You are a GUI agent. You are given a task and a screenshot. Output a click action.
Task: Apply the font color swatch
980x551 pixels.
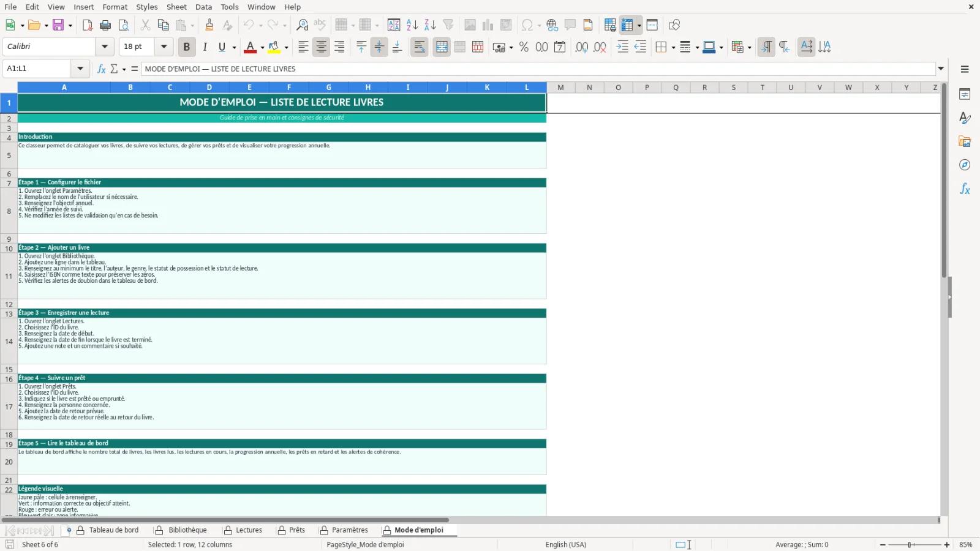click(x=251, y=47)
